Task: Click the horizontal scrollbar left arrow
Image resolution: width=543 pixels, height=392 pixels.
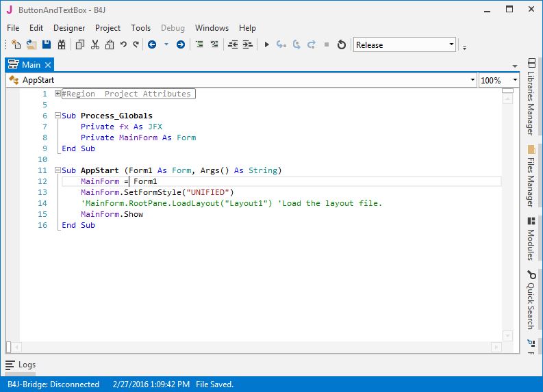Action: tap(16, 347)
